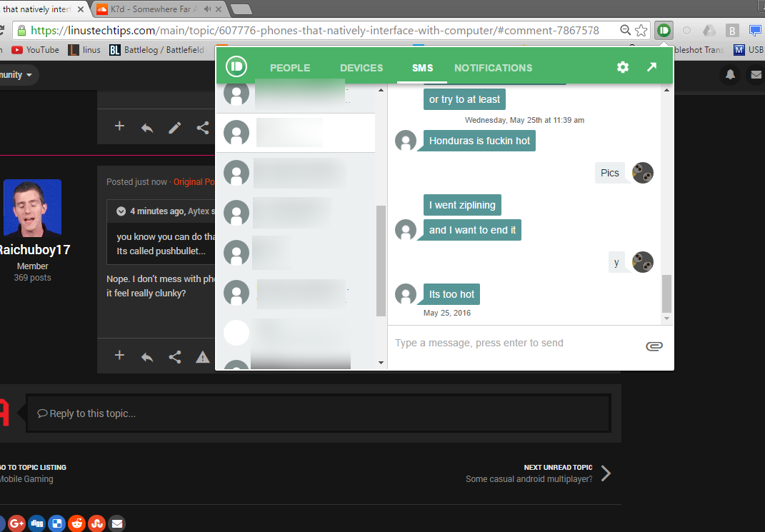Click the Pushbullet logo in green header
This screenshot has width=765, height=532.
[x=236, y=66]
